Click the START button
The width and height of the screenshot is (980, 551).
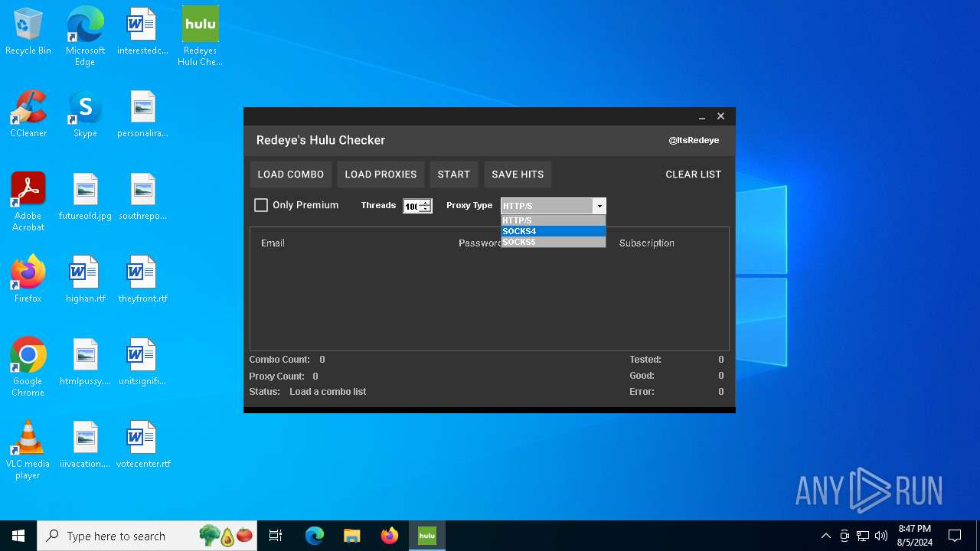[x=454, y=174]
